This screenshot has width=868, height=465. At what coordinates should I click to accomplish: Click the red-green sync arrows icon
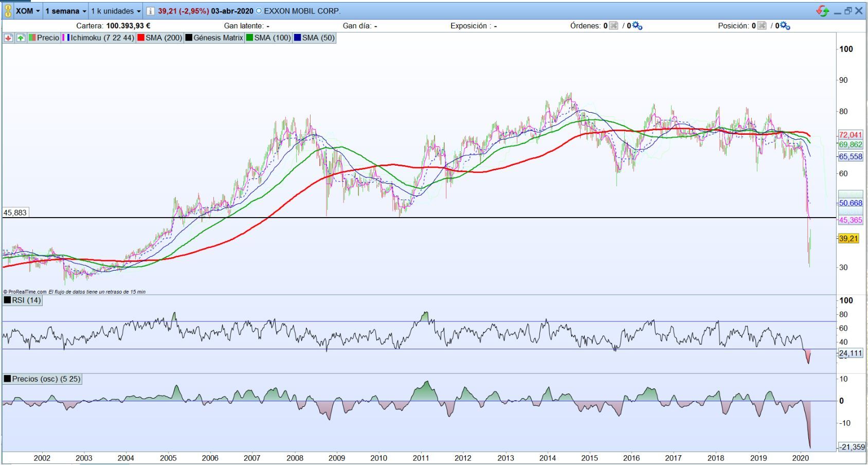click(x=822, y=11)
